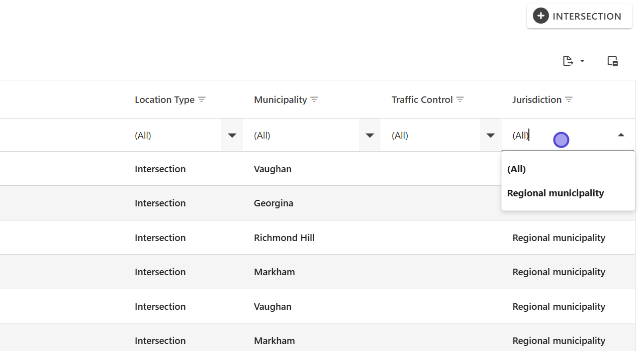644x351 pixels.
Task: Click Jurisdiction column filter icon
Action: (569, 99)
